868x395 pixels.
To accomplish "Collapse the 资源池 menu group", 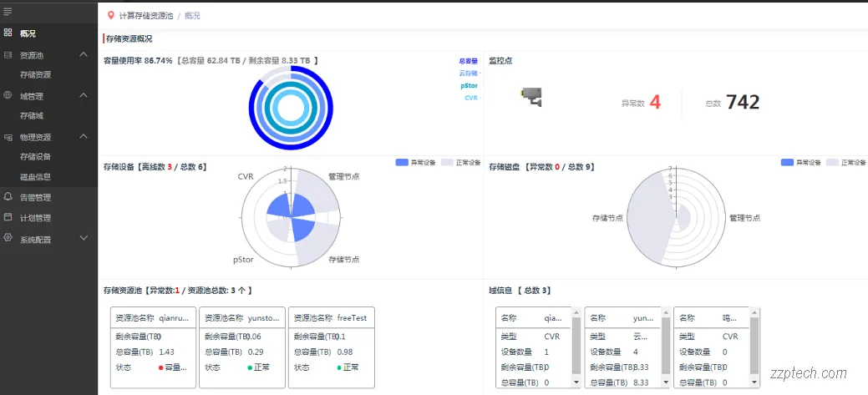I will coord(84,54).
